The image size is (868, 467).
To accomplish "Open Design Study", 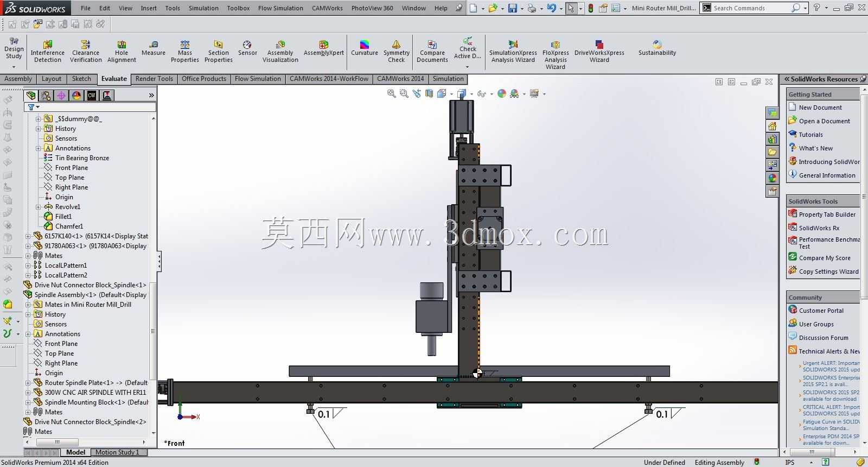I will (x=14, y=49).
